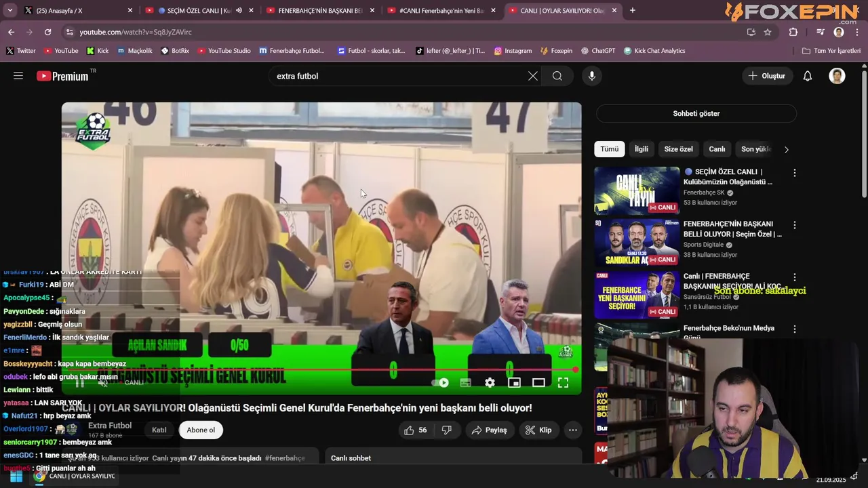Select the Size özel filter chip
Image resolution: width=868 pixels, height=488 pixels.
pos(678,149)
